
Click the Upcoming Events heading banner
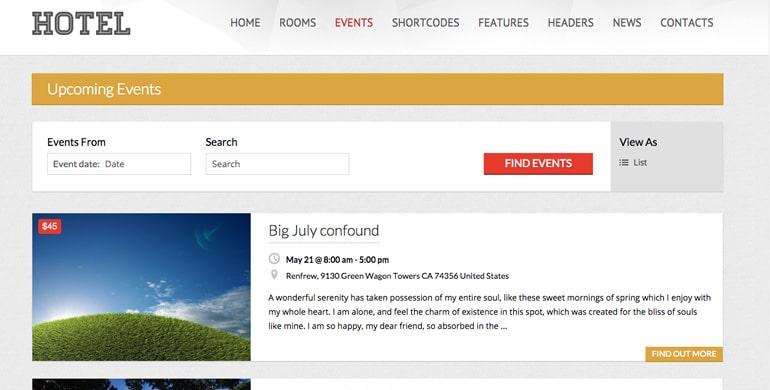coord(378,89)
